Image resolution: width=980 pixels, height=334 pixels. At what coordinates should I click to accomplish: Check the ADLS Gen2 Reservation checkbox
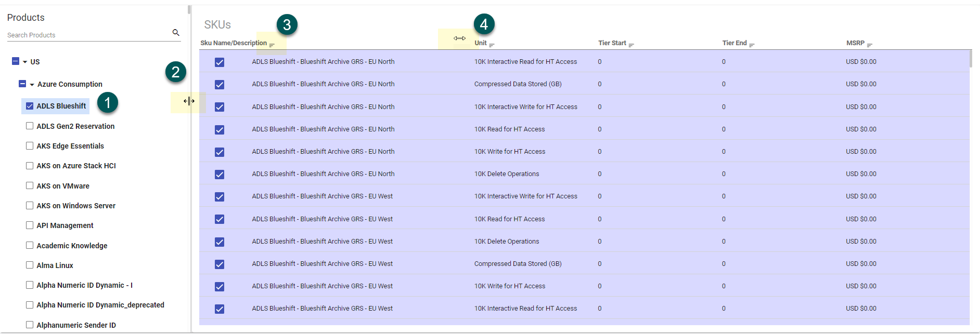coord(30,126)
